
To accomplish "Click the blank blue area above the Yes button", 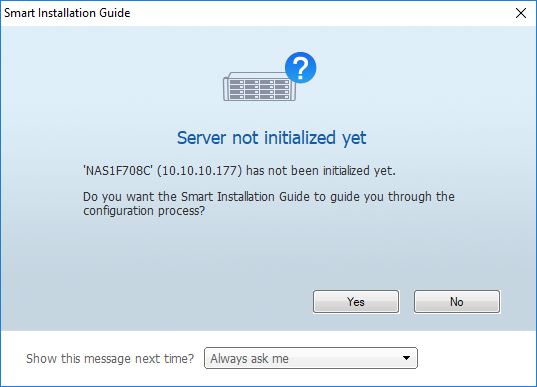I will pyautogui.click(x=356, y=260).
